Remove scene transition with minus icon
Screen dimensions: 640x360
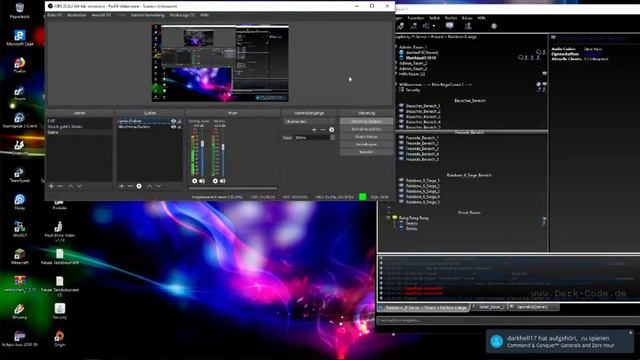pyautogui.click(x=323, y=130)
